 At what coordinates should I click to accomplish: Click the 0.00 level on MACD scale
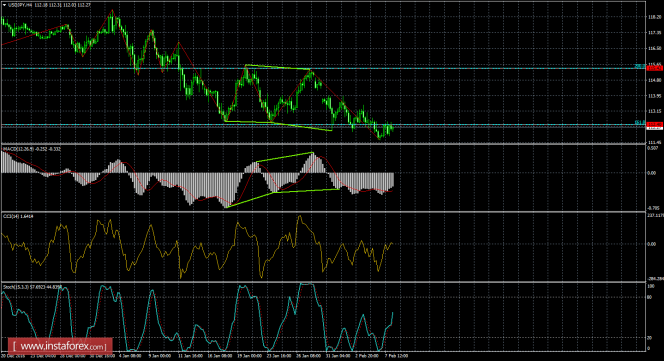coord(652,173)
